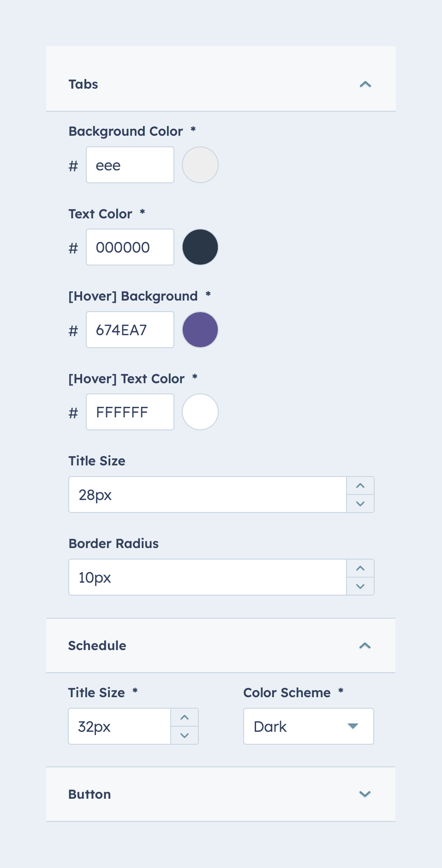Decrease Schedule Title Size with down arrow
Screen dimensions: 442x868
tap(185, 735)
